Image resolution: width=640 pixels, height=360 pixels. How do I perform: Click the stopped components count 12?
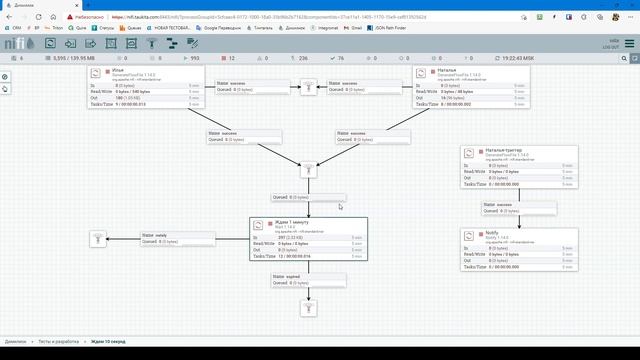(228, 58)
